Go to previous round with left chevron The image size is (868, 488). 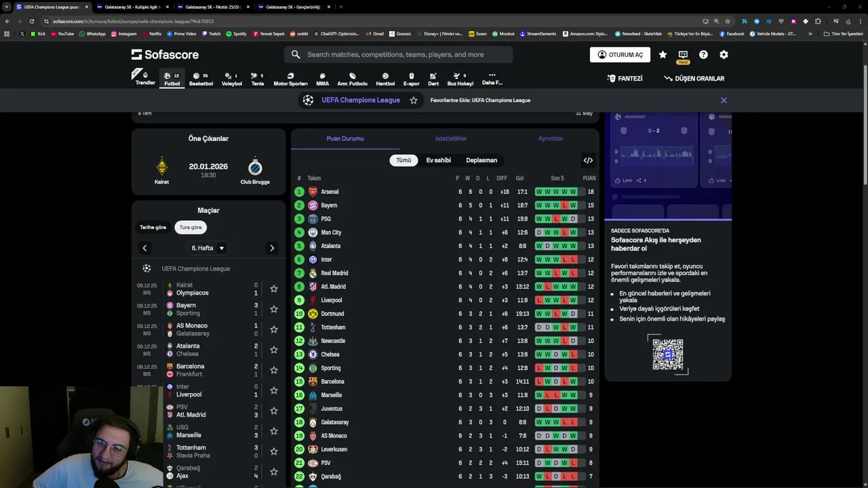[x=144, y=248]
